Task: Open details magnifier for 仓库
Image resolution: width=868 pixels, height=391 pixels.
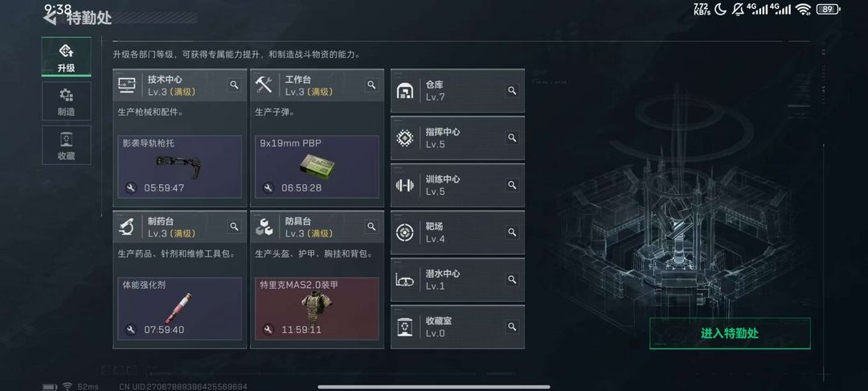Action: tap(512, 90)
